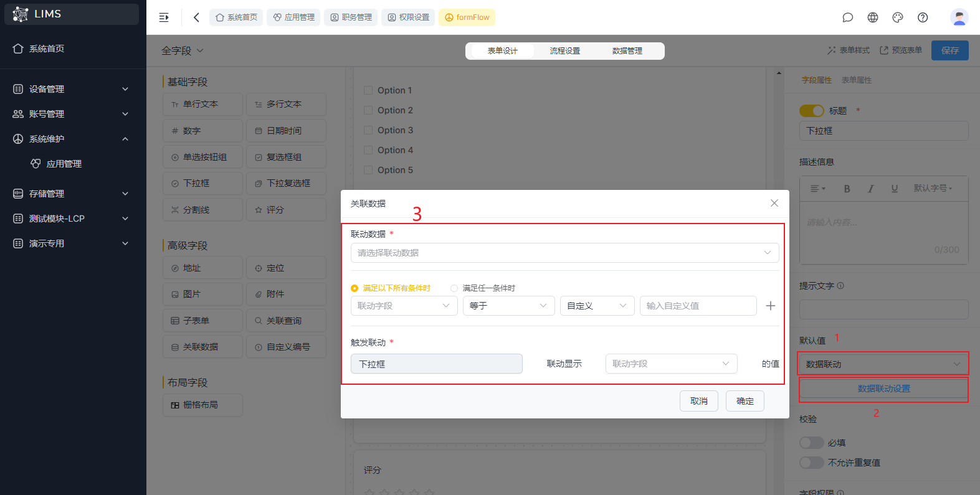Apply underline in description editor
The height and width of the screenshot is (495, 980).
coord(895,189)
